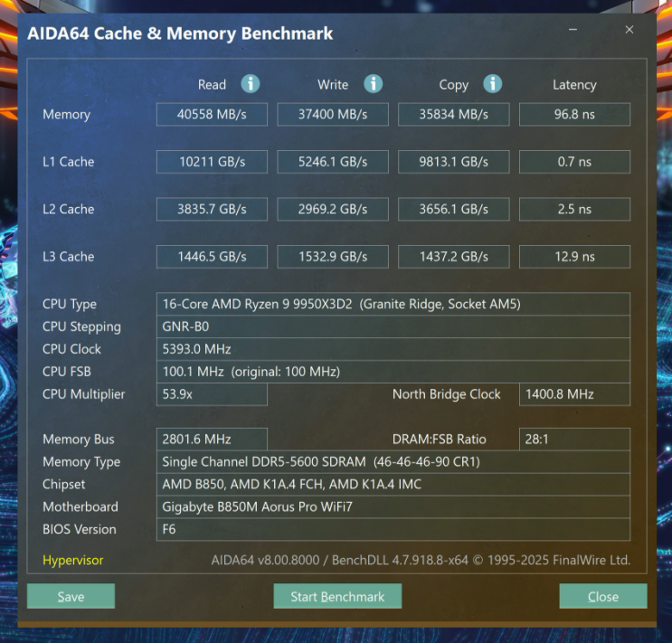The width and height of the screenshot is (672, 643).
Task: Click the CPU Type field showing Ryzen 9 9950X3D2
Action: point(393,304)
